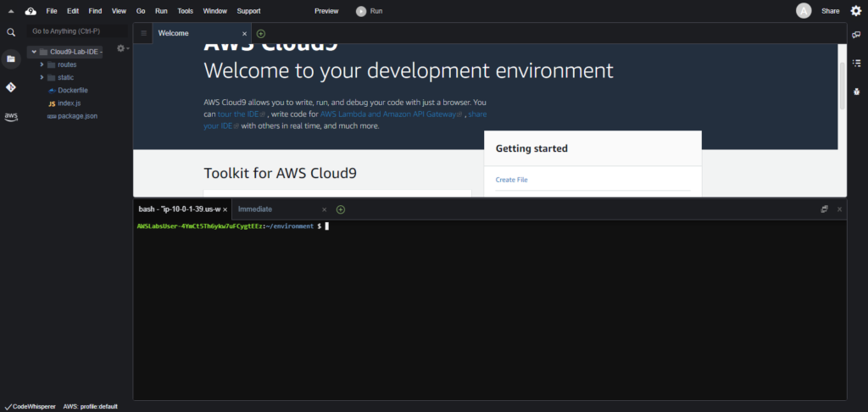Open the Go menu
Screen dimensions: 868x412
141,11
